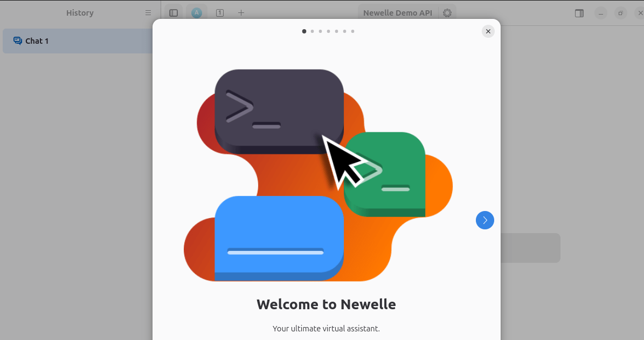Click the fifth carousel dot
The width and height of the screenshot is (644, 340).
pos(336,31)
